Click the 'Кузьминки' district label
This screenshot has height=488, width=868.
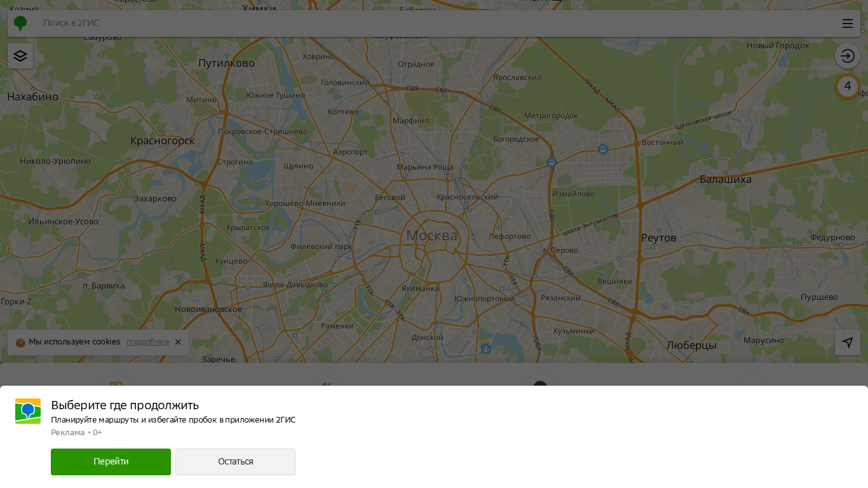coord(574,331)
